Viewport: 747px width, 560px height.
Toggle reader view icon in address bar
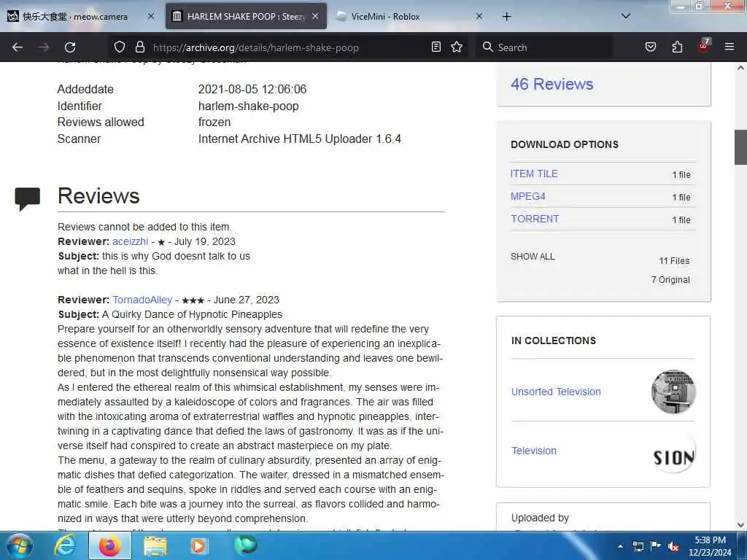click(x=436, y=47)
